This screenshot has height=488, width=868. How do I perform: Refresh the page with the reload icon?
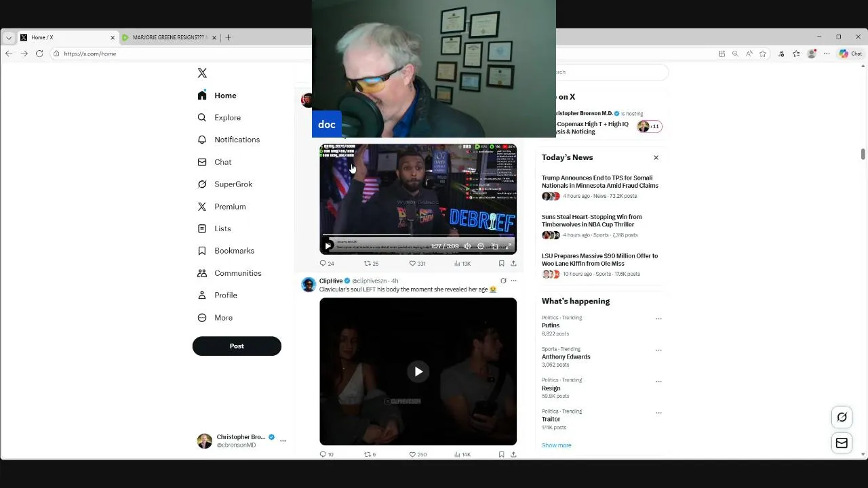click(39, 54)
